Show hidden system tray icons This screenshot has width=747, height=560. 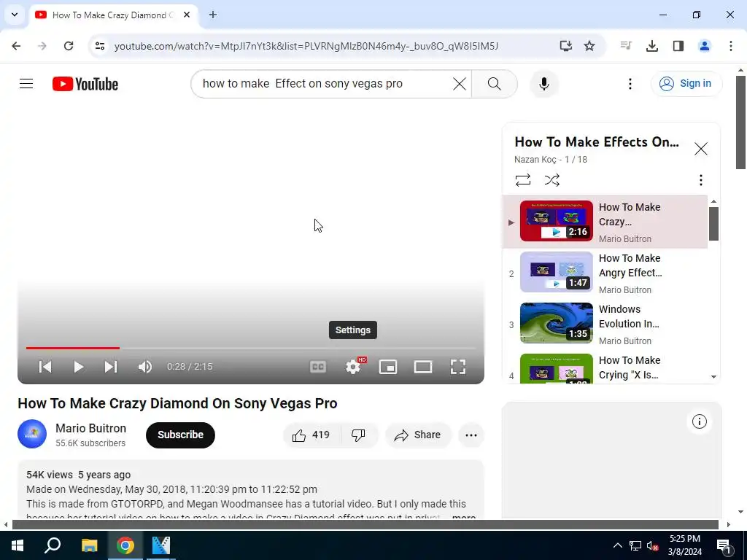[x=617, y=545]
